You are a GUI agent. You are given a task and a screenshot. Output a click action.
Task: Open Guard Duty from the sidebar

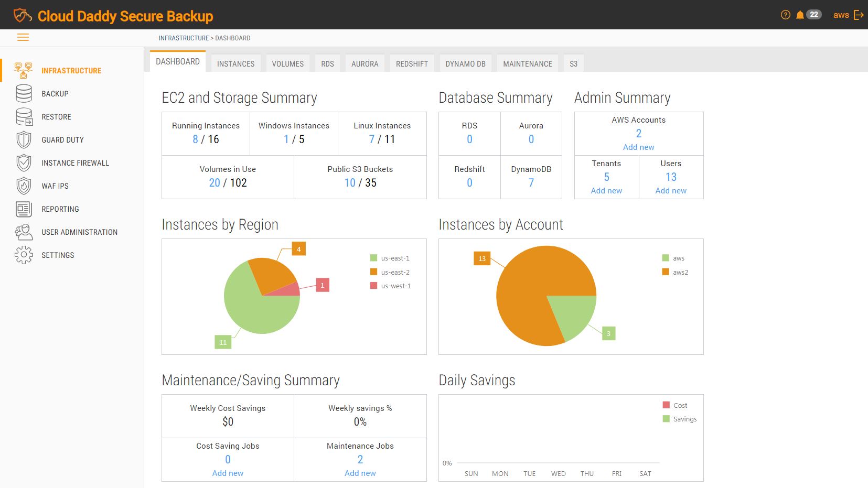click(x=62, y=139)
